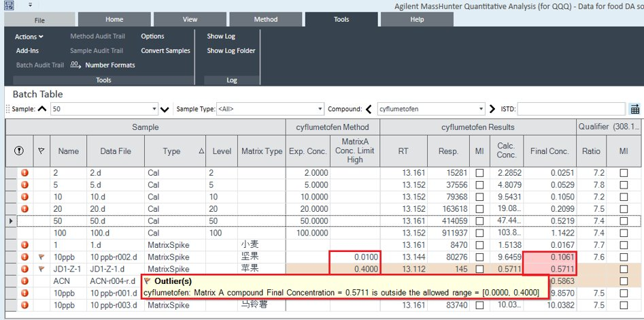Toggle Qualifier MI checkbox for 10 ppb-r003.d row
This screenshot has width=644, height=320.
tap(624, 305)
